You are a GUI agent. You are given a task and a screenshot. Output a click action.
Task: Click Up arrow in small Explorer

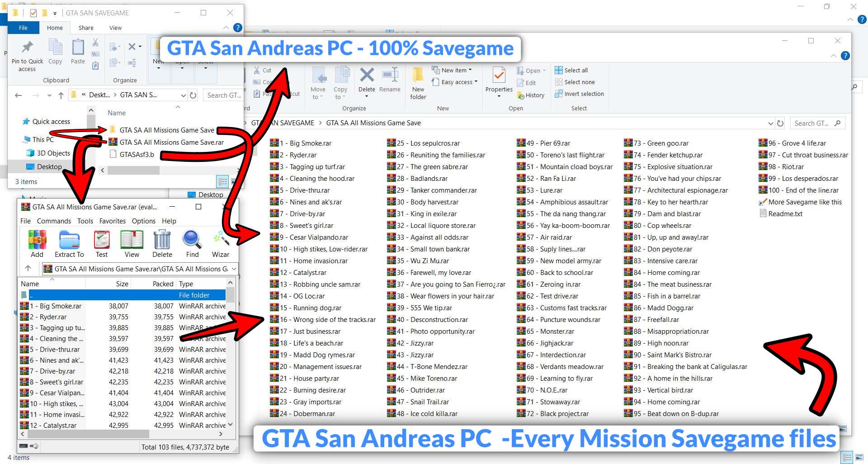(61, 95)
